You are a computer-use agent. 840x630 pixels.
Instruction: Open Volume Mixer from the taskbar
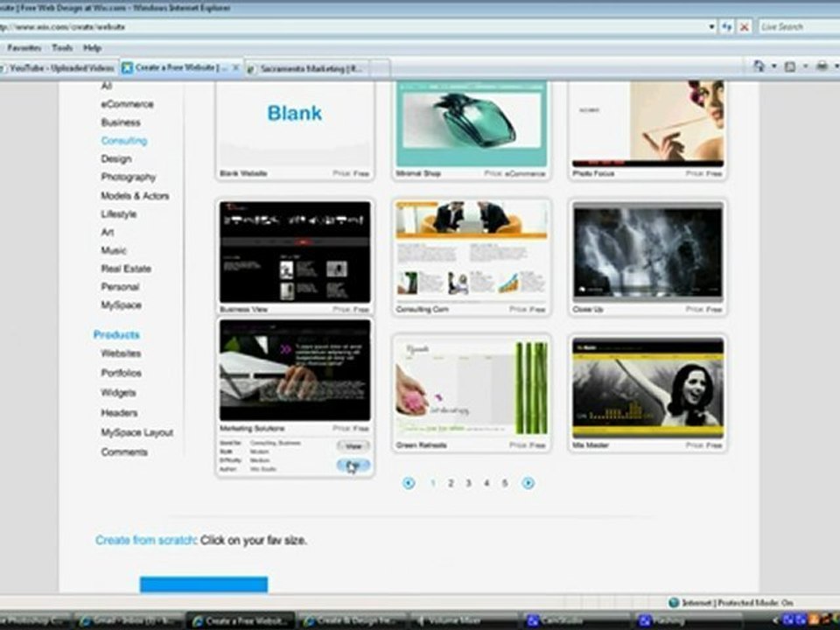pos(465,621)
